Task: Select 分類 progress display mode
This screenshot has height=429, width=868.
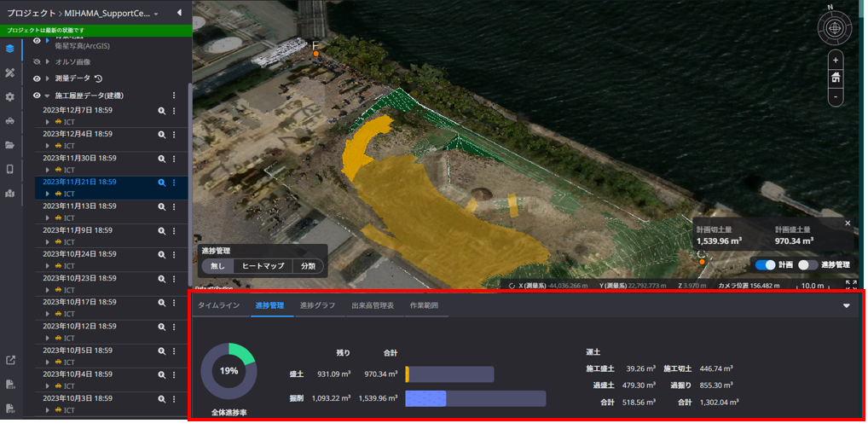Action: (x=308, y=266)
